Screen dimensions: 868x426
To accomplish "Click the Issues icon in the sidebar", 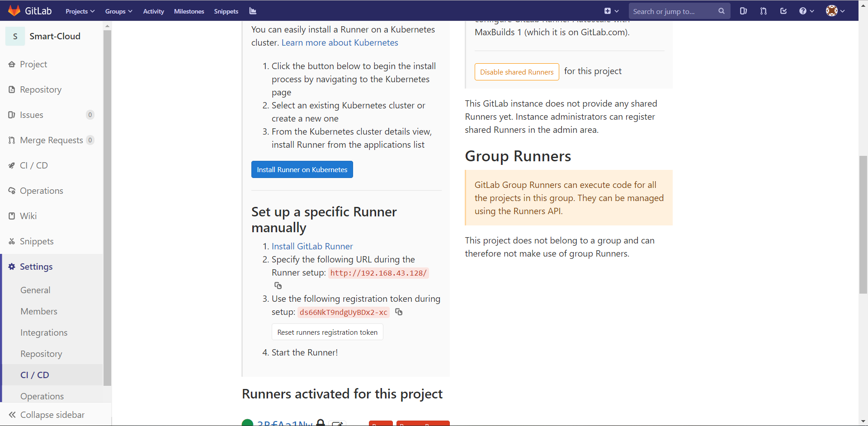I will click(12, 115).
